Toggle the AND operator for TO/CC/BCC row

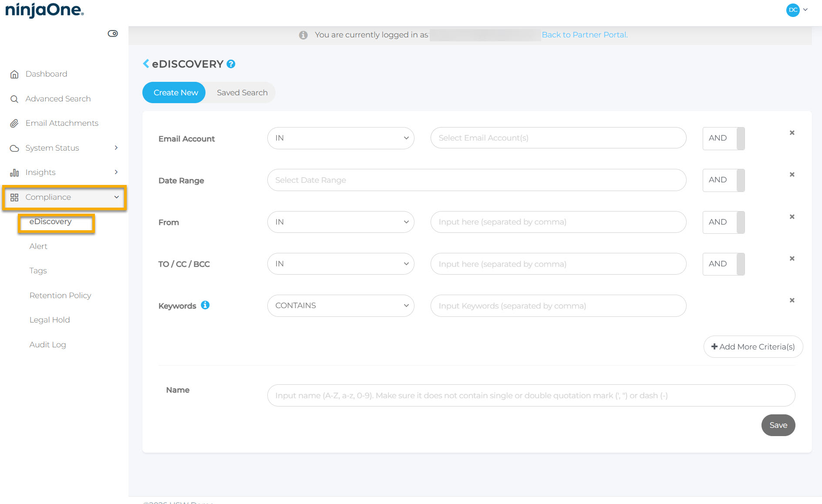723,264
